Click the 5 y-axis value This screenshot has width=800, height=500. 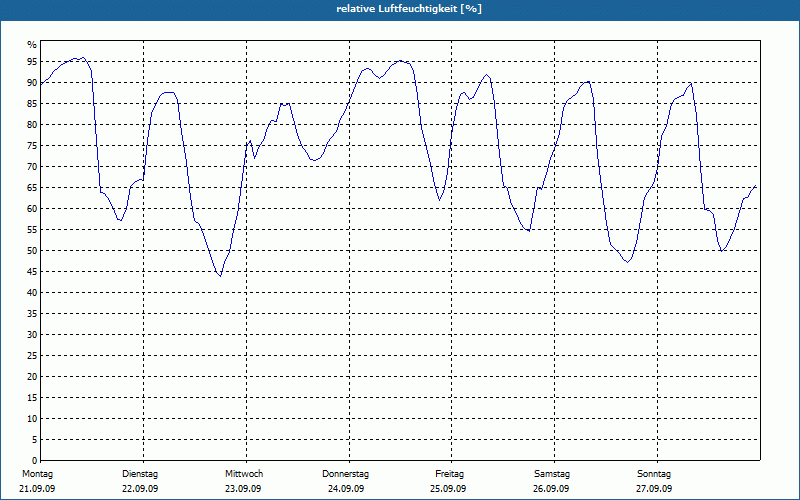pos(35,440)
